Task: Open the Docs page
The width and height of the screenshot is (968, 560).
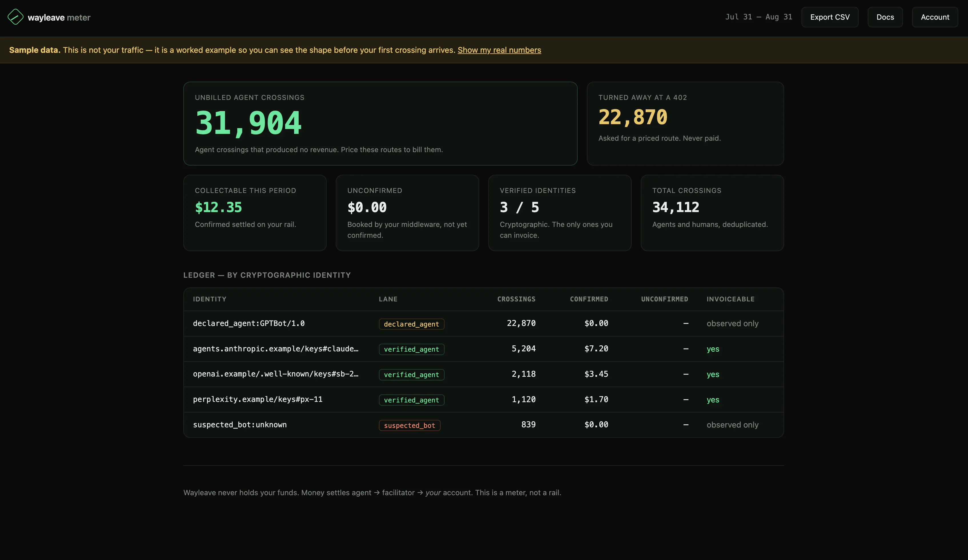Action: click(x=885, y=17)
